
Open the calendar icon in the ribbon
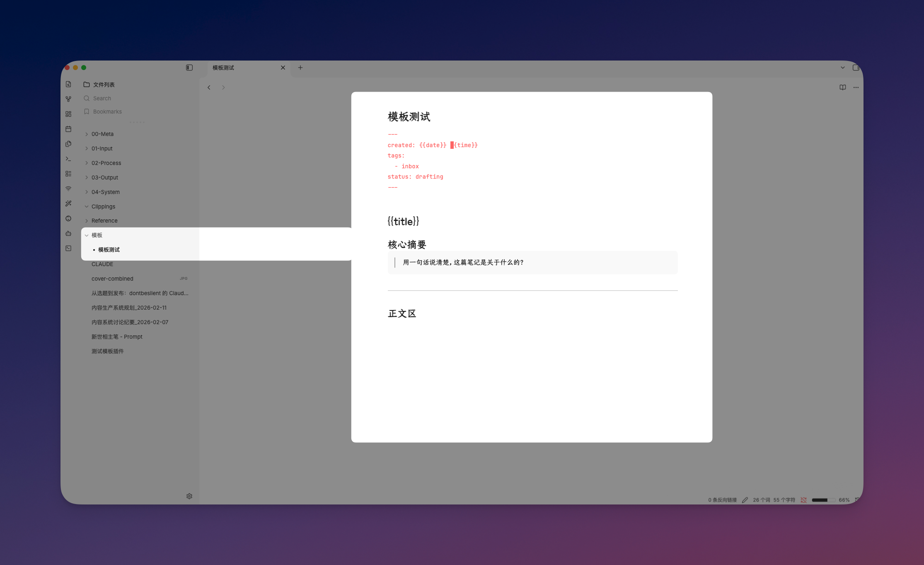click(x=68, y=129)
